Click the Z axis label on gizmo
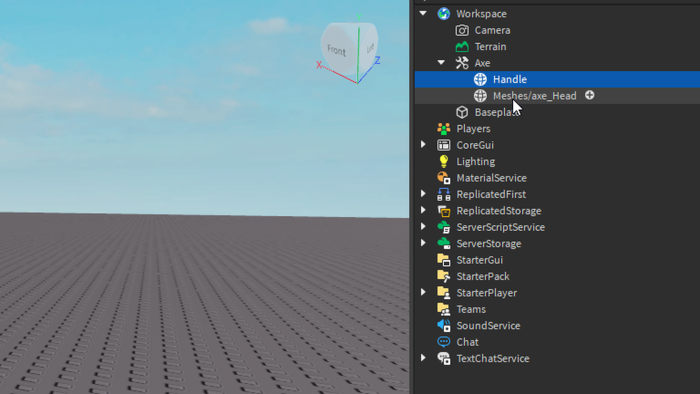 377,60
